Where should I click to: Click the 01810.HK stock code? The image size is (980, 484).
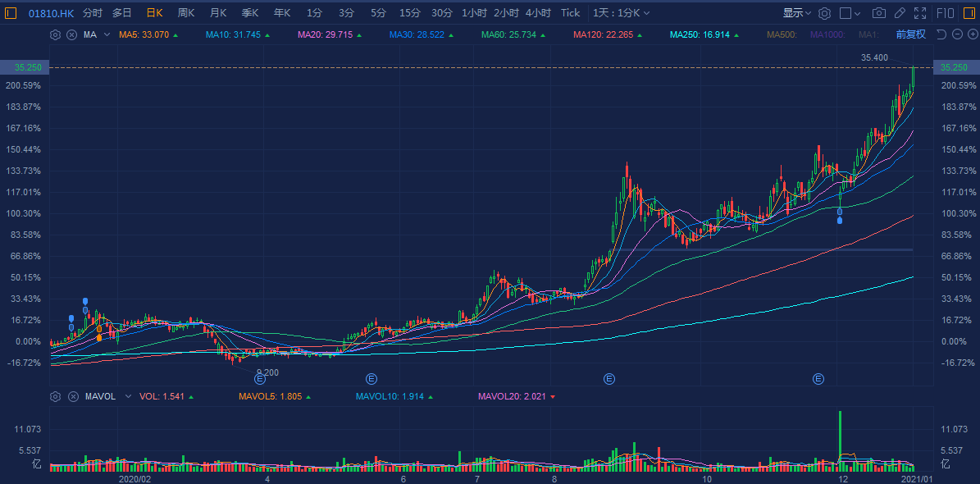(52, 13)
